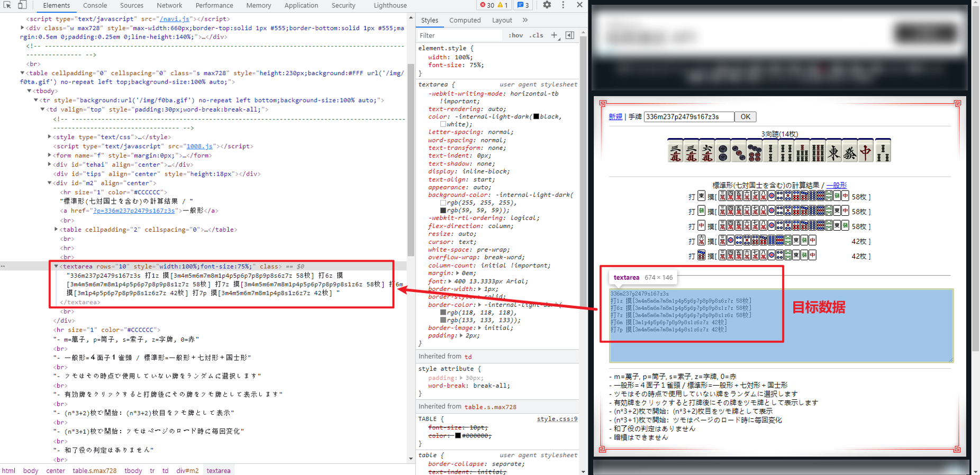
Task: Select table.s.max728 in the breadcrumb bar
Action: (95, 470)
